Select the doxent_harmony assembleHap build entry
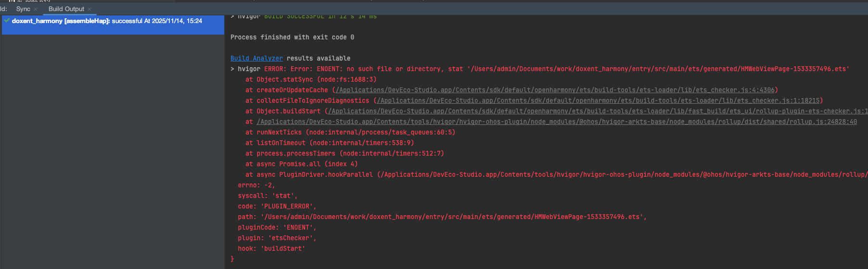This screenshot has height=269, width=868. pos(107,21)
